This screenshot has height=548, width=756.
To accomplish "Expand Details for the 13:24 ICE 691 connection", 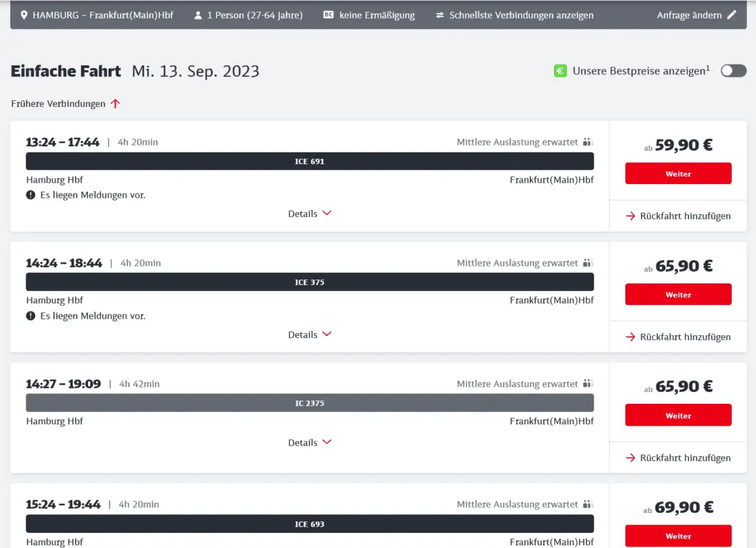I will (309, 214).
